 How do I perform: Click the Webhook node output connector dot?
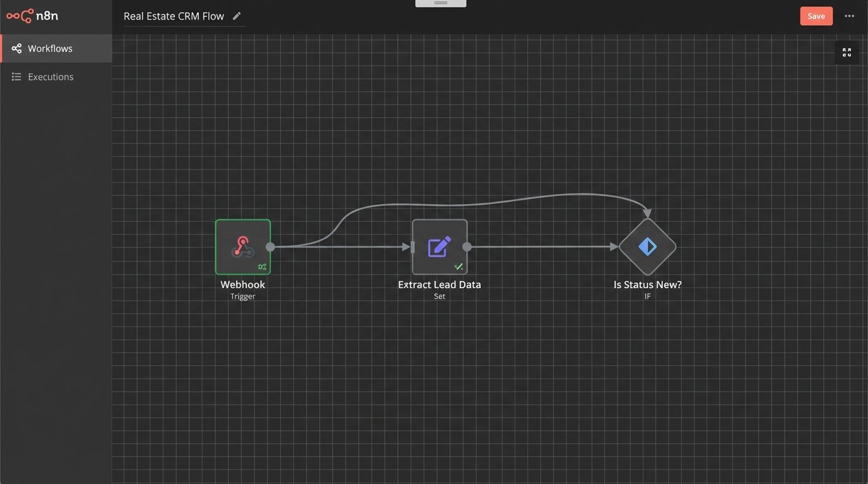pos(270,247)
